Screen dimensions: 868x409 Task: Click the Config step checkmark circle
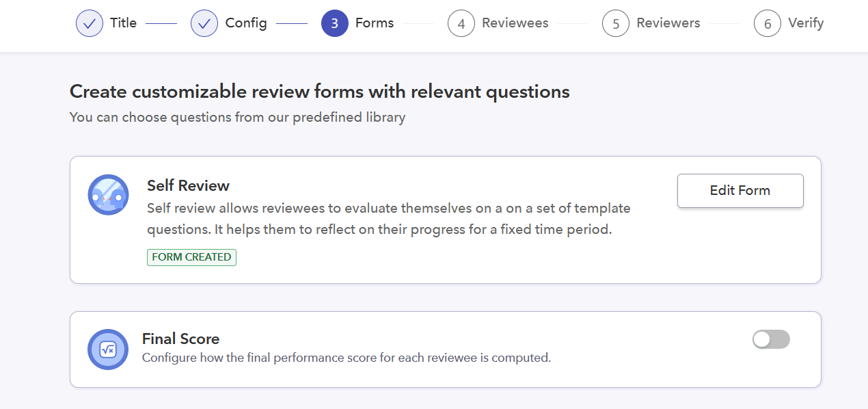[204, 23]
